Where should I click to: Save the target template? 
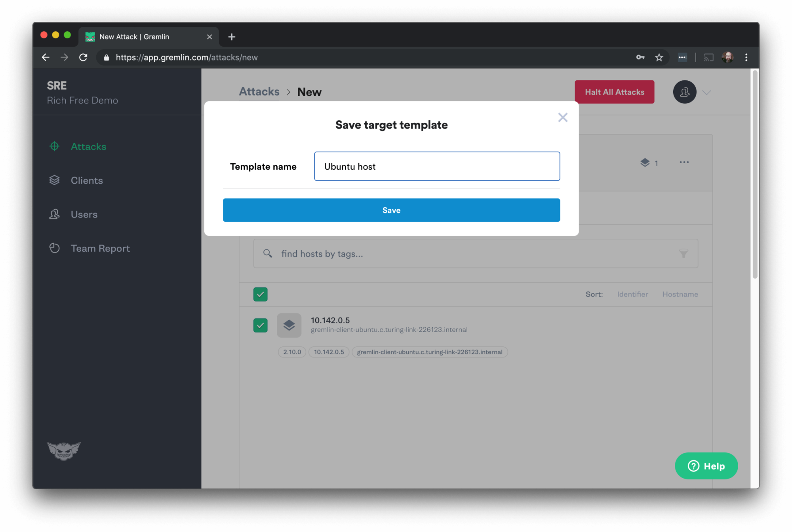pos(391,210)
